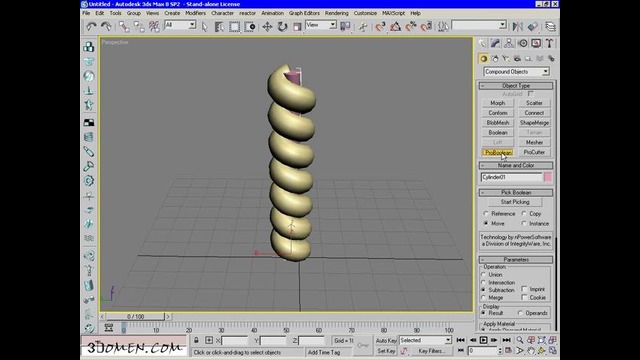Enable the AutoGrid checkbox
The width and height of the screenshot is (640, 360).
click(x=531, y=94)
